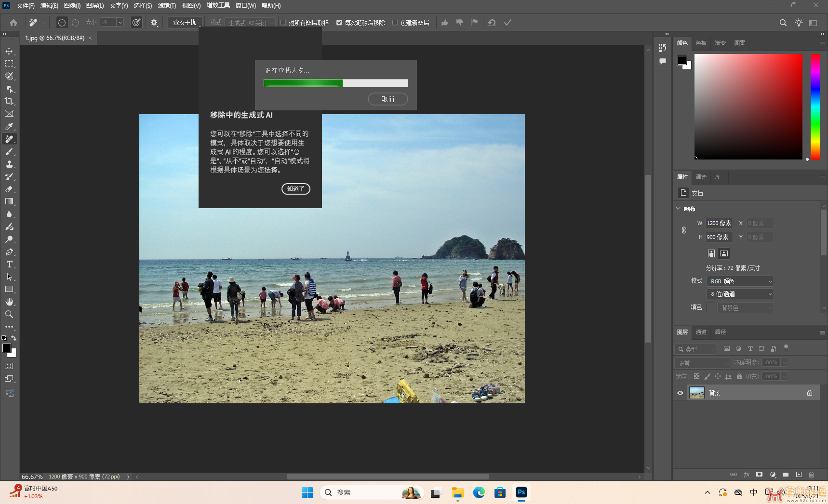Click the foreground color swatch in toolbar

[7, 348]
